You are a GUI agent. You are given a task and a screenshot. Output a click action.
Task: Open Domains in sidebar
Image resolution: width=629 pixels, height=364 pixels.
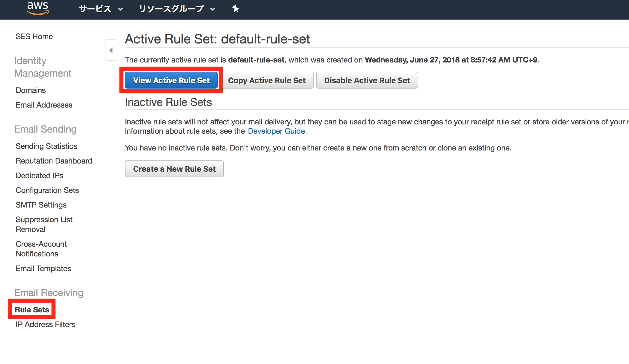point(31,90)
